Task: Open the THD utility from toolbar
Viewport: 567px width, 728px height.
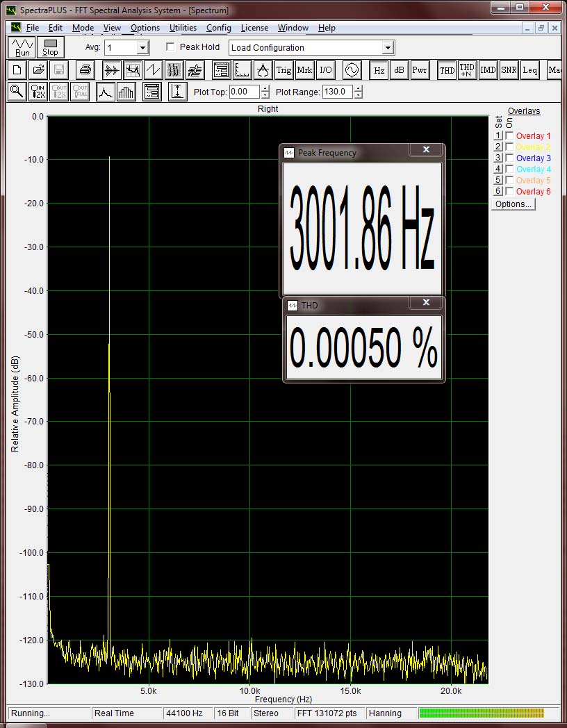Action: coord(447,70)
